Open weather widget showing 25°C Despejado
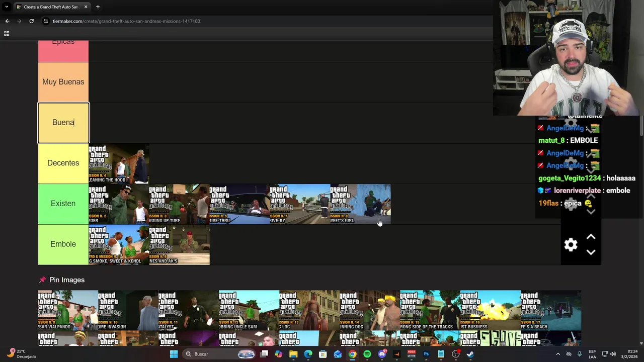Viewport: 644px width, 362px height. (x=21, y=354)
